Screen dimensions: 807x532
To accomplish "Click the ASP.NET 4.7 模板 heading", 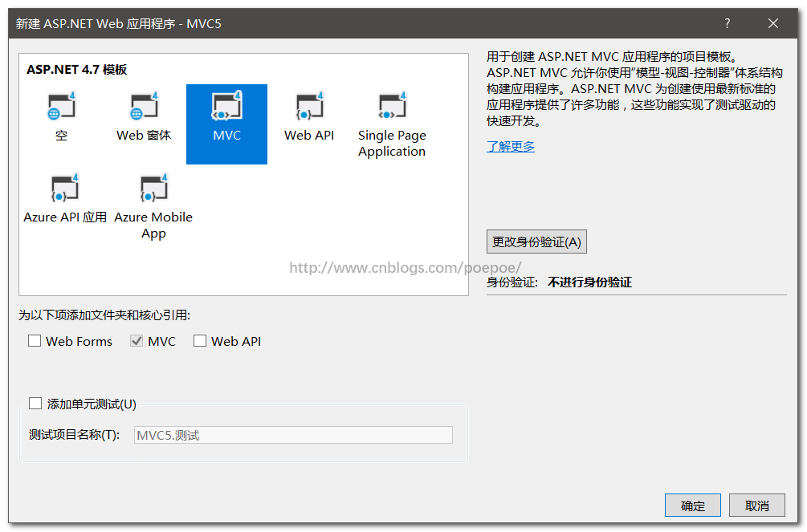I will click(x=77, y=70).
